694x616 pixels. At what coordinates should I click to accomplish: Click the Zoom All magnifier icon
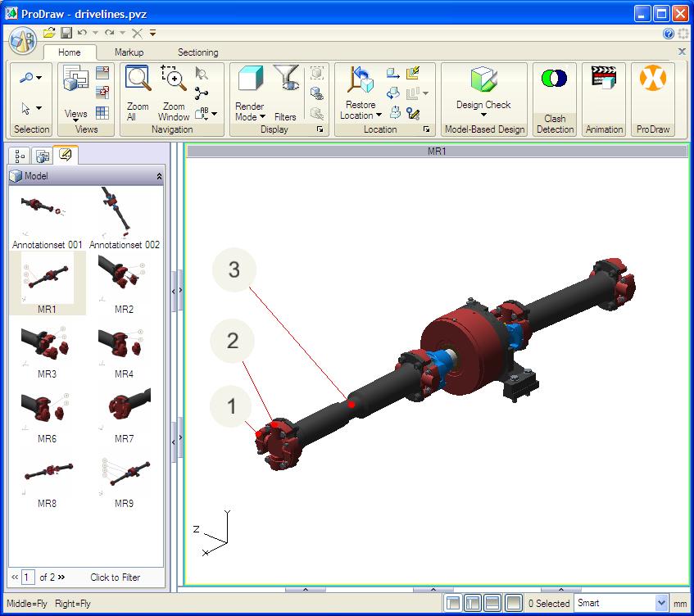(138, 80)
